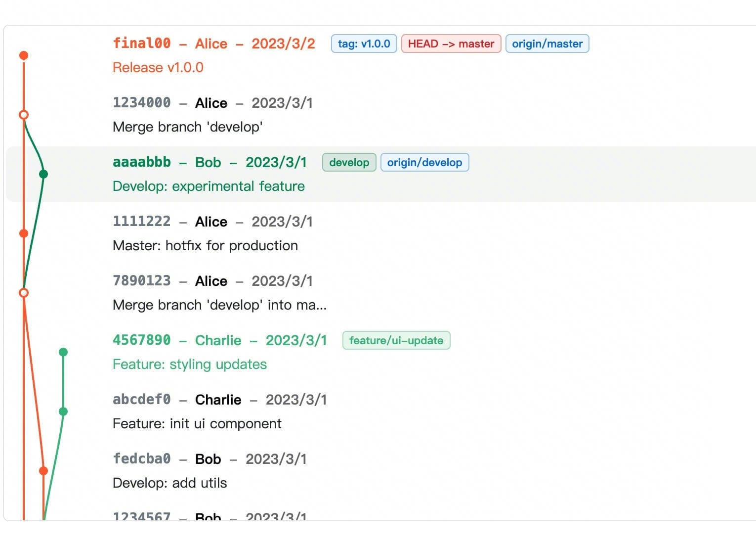Select the hollow node for merge commit 7890123
The image size is (756, 546).
(x=23, y=292)
